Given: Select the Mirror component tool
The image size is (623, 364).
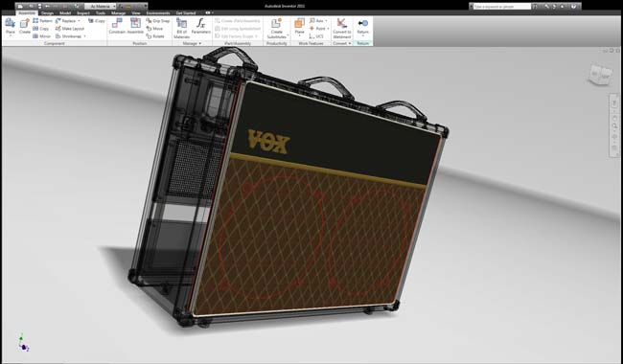Looking at the screenshot, I should pyautogui.click(x=42, y=36).
